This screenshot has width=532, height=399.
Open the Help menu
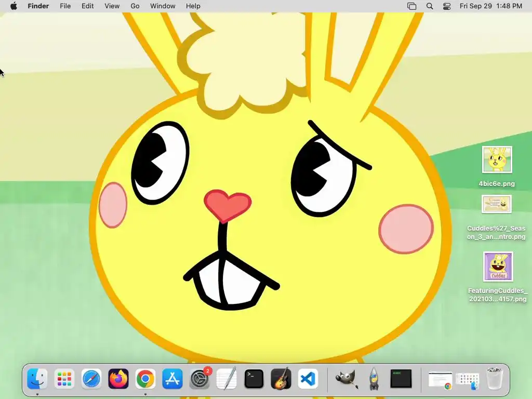193,6
